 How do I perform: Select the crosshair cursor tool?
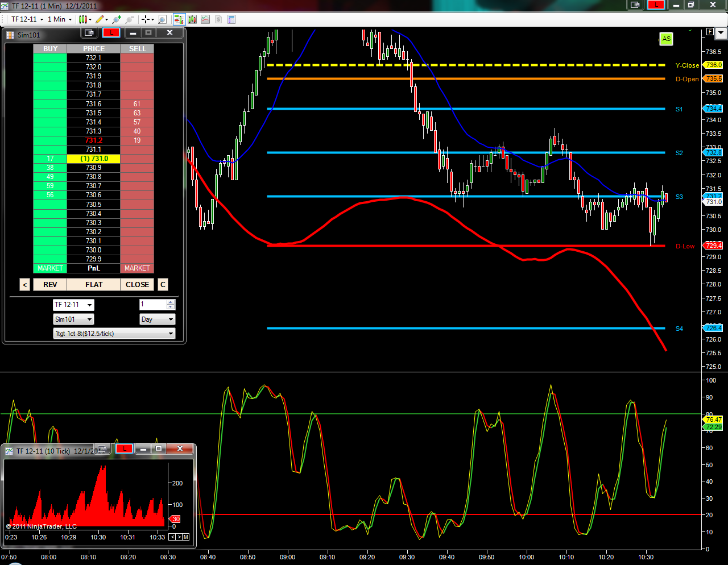click(x=146, y=19)
